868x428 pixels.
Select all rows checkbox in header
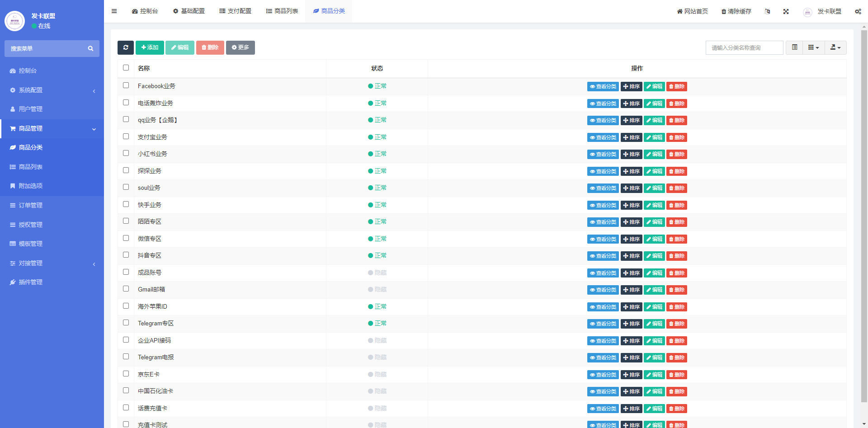pyautogui.click(x=126, y=68)
